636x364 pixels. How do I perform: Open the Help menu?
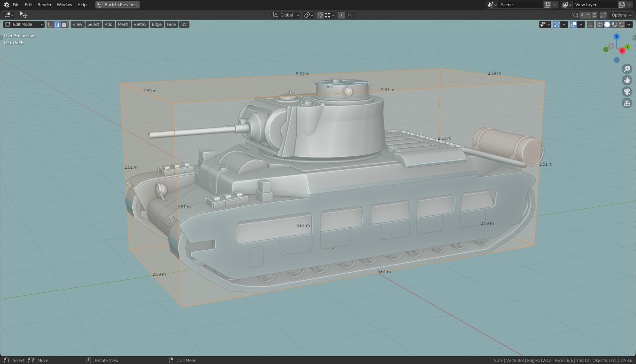(82, 4)
